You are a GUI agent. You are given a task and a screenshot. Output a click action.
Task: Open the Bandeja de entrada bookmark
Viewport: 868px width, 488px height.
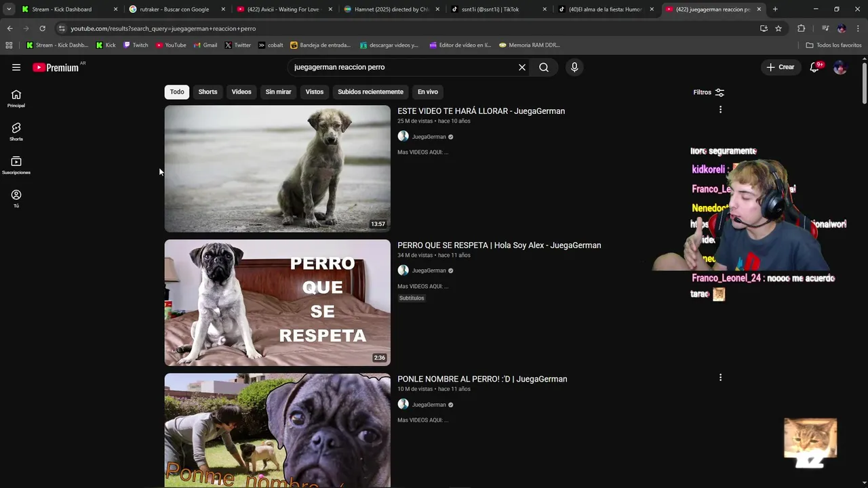coord(320,45)
